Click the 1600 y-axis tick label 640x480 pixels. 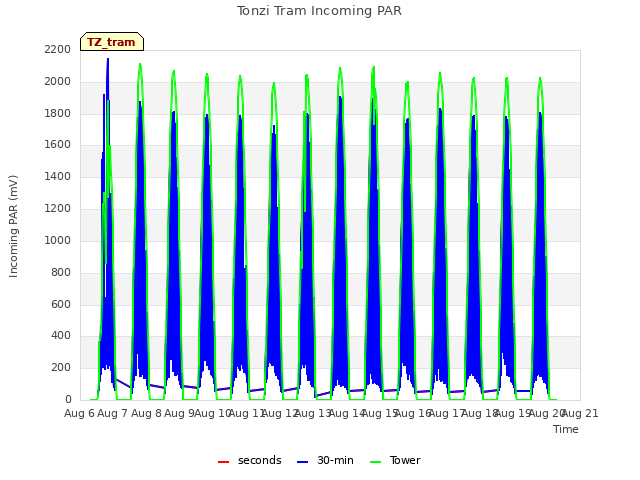coord(58,144)
